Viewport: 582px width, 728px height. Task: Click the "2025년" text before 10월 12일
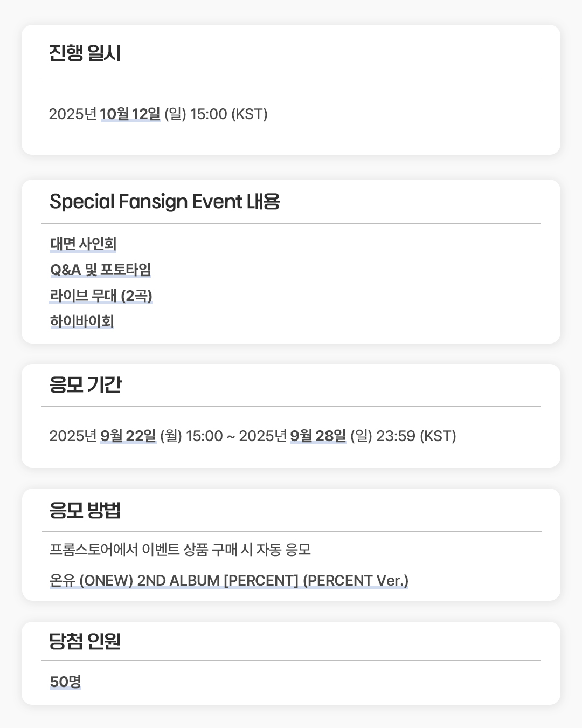point(73,114)
